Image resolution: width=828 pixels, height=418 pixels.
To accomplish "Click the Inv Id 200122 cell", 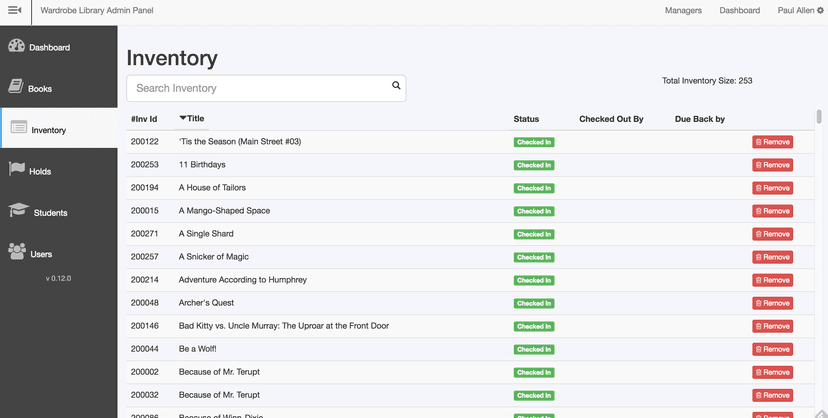I will (x=145, y=141).
